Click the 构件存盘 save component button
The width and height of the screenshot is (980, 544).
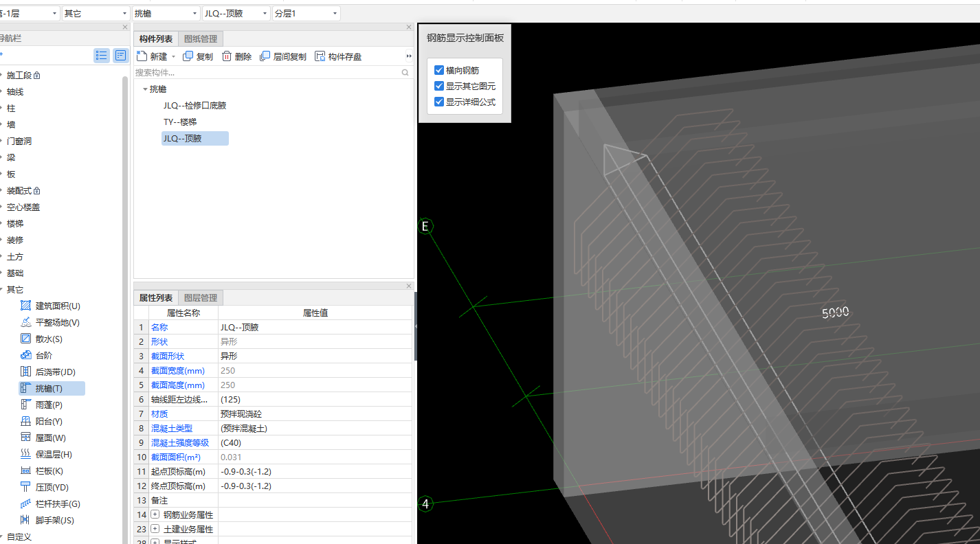click(x=338, y=56)
